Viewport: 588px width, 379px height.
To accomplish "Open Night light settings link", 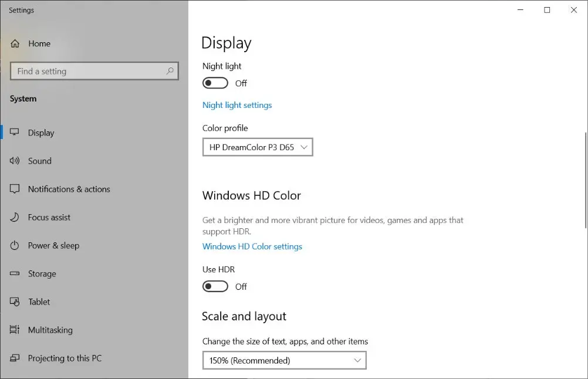I will click(x=237, y=105).
